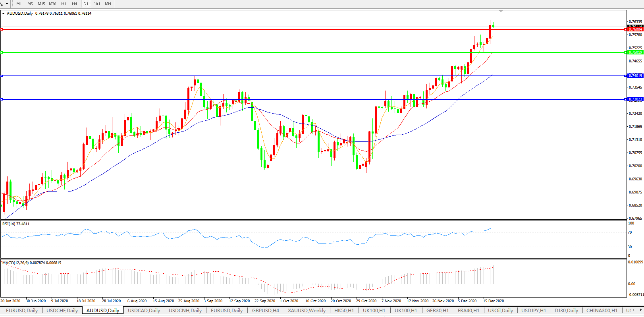Image resolution: width=644 pixels, height=317 pixels.
Task: Click the gray chart shift triangle marker
Action: click(x=501, y=11)
